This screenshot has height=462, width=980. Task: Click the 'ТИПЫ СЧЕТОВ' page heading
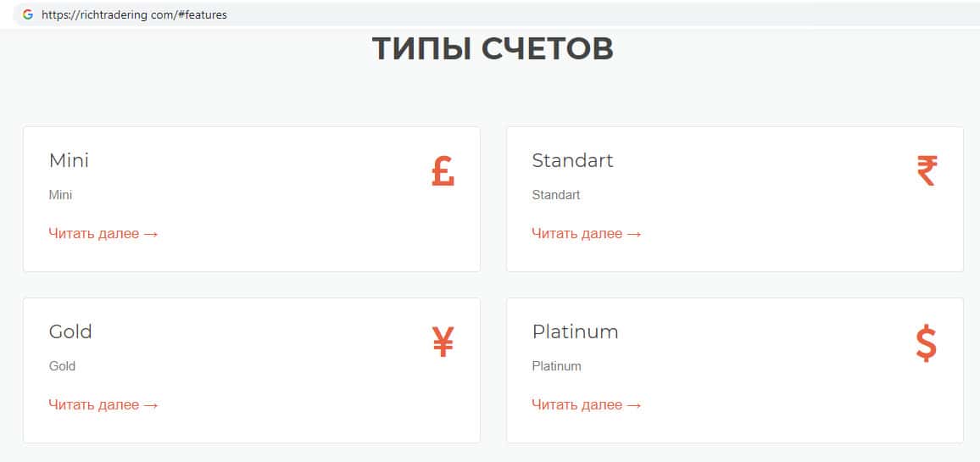pos(493,49)
